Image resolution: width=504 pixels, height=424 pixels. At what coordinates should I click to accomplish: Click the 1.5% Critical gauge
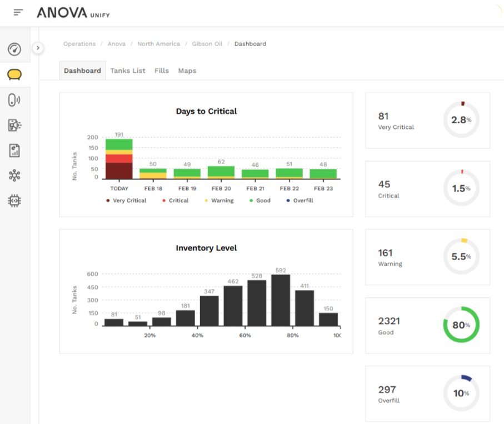[x=461, y=188]
